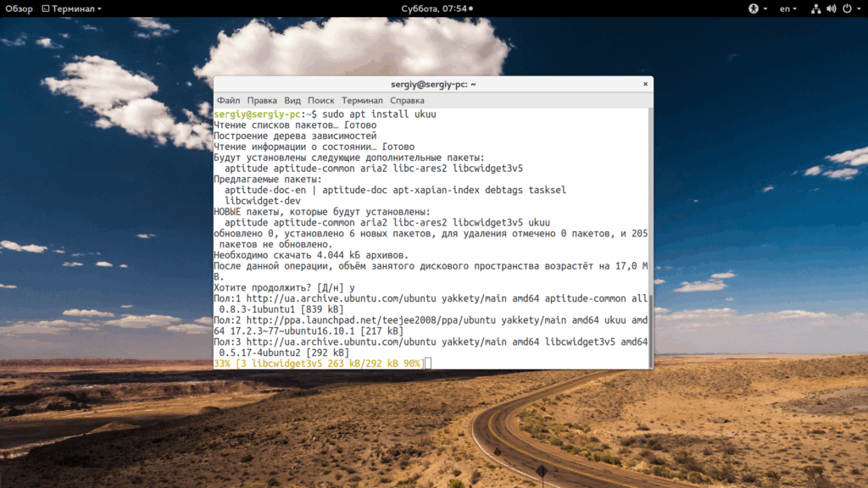The width and height of the screenshot is (868, 488).
Task: Open the Вид menu
Action: tap(292, 101)
